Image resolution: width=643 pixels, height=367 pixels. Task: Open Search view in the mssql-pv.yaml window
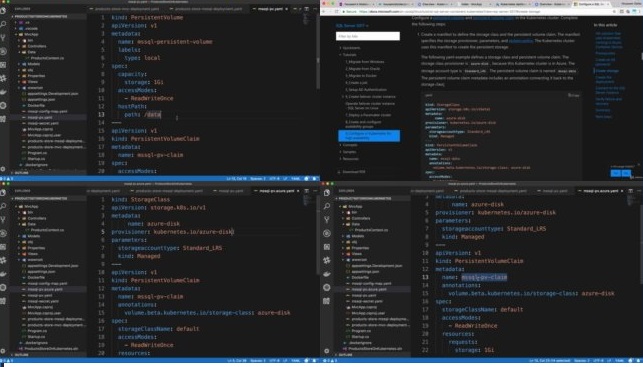[x=4, y=24]
